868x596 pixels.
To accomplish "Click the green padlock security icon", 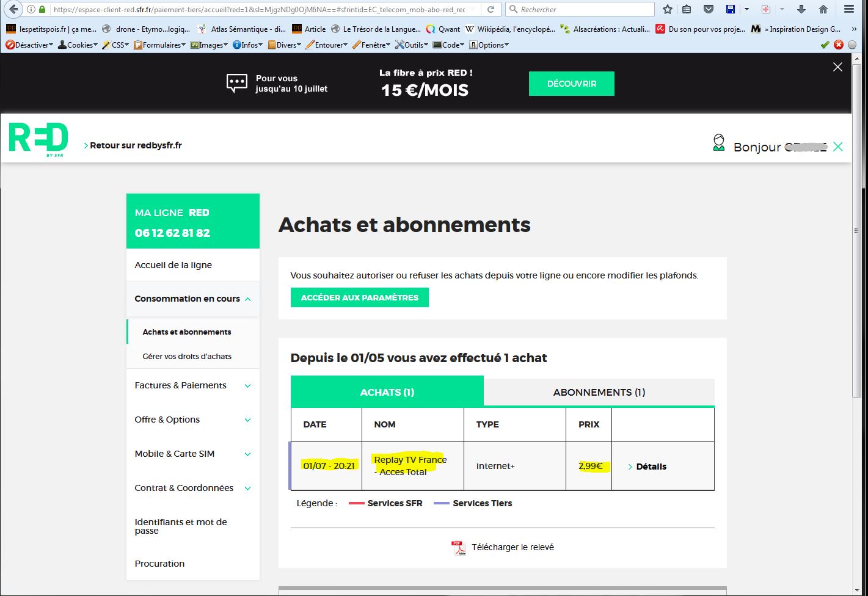I will [42, 9].
